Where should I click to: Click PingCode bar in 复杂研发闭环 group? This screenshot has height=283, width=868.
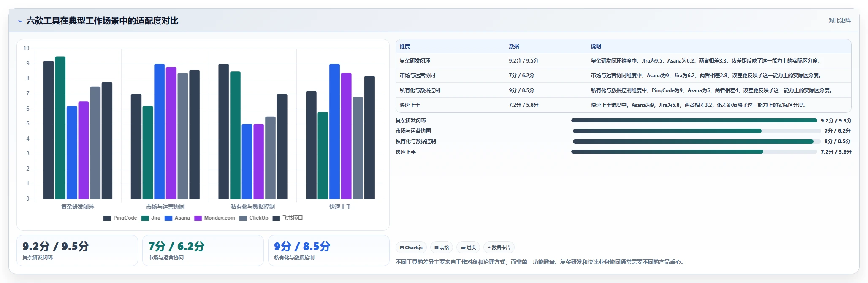(x=49, y=130)
